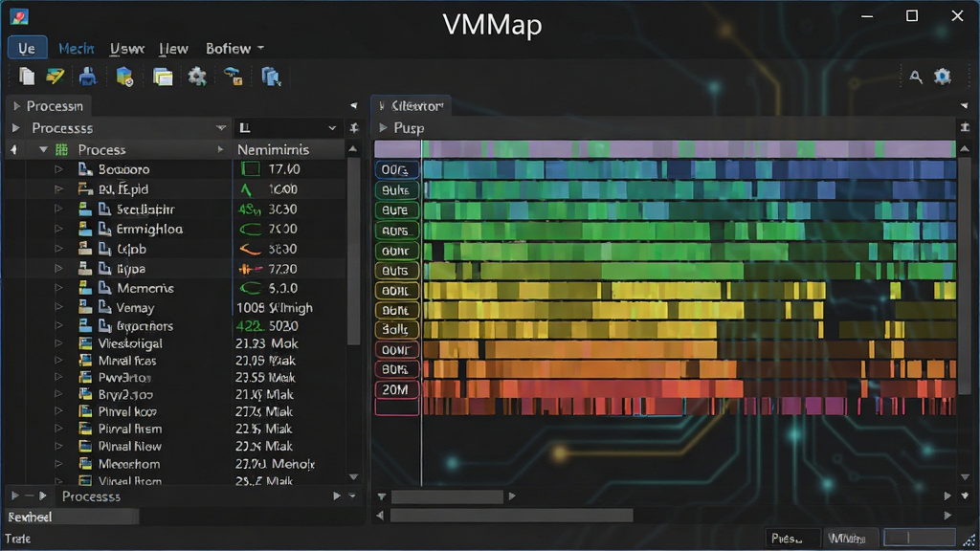Click the blue cube with shield icon
Viewport: 980px width, 551px height.
124,77
